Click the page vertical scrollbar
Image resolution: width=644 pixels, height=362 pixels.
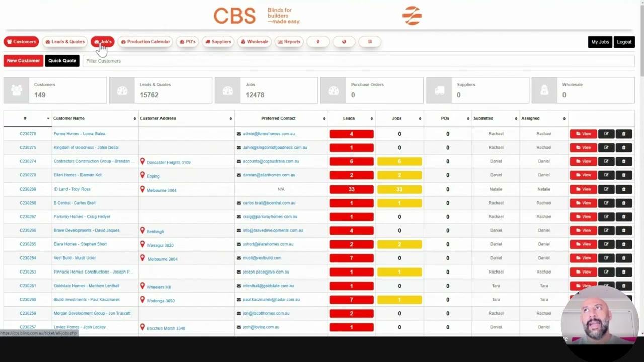[641, 41]
